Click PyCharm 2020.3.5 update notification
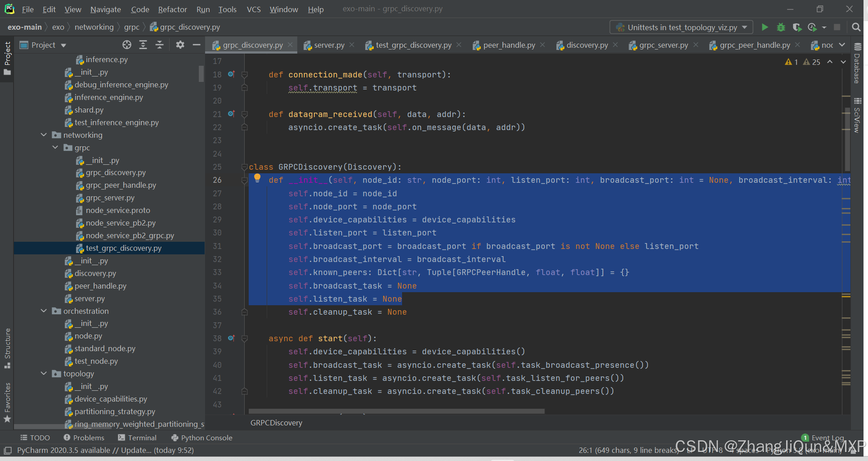Image resolution: width=868 pixels, height=461 pixels. tap(105, 450)
